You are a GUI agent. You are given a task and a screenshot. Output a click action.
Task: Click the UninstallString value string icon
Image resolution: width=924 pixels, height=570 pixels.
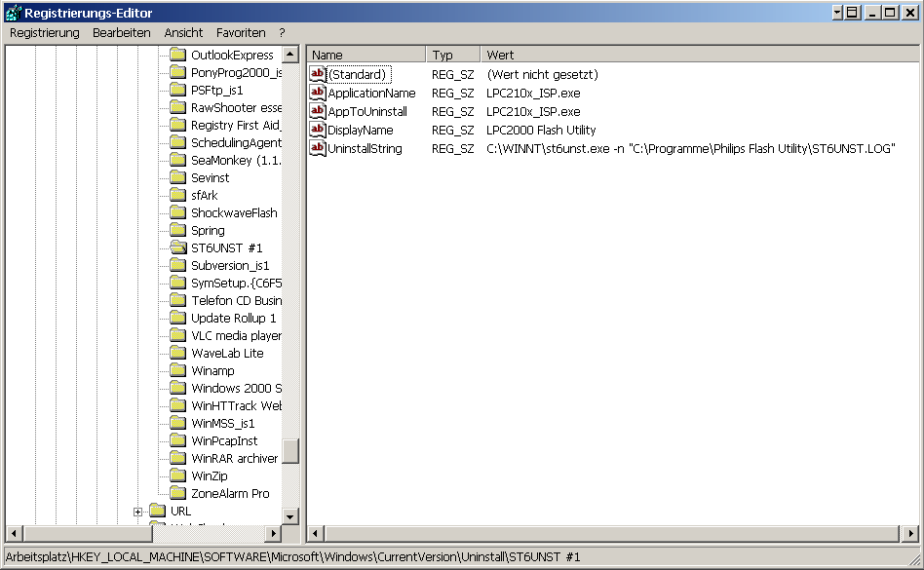pyautogui.click(x=318, y=148)
